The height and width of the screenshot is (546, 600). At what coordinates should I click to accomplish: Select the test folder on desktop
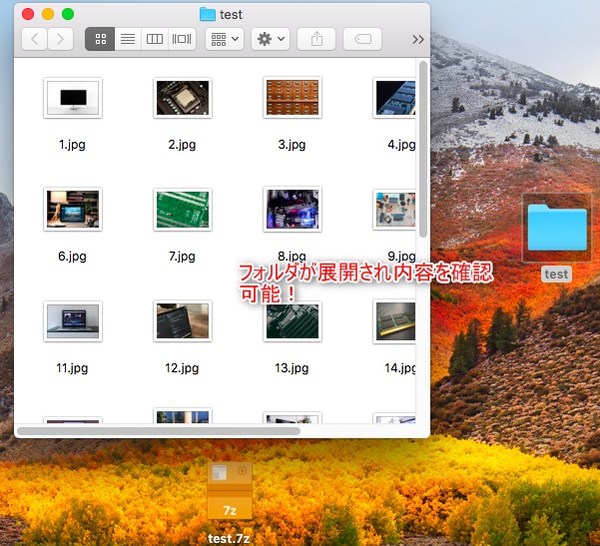pyautogui.click(x=557, y=228)
